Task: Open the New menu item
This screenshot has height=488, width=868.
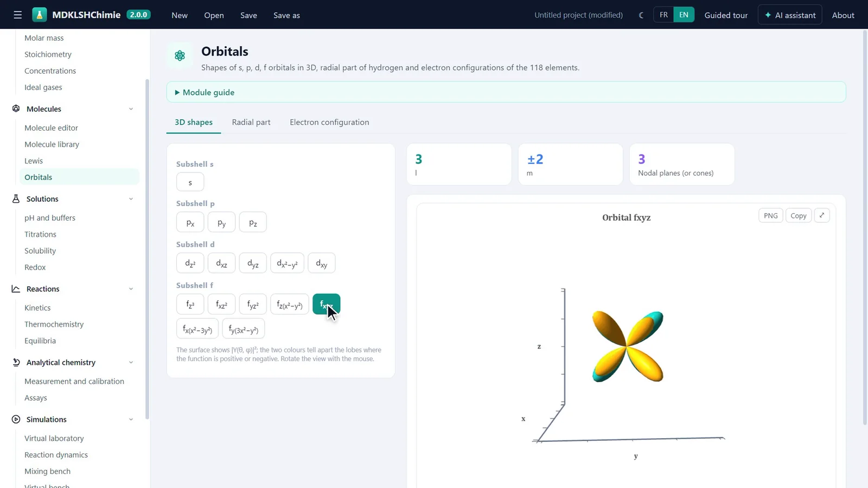Action: point(180,15)
